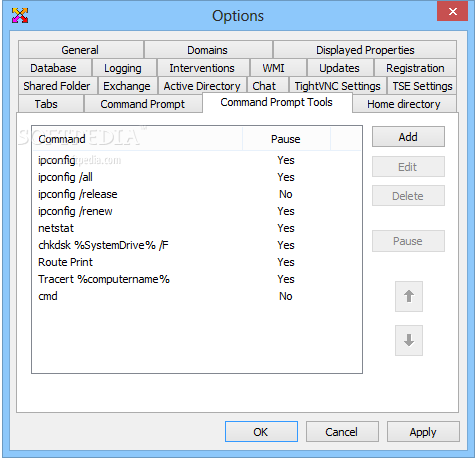
Task: Switch to the Exchange tab
Action: tap(127, 86)
